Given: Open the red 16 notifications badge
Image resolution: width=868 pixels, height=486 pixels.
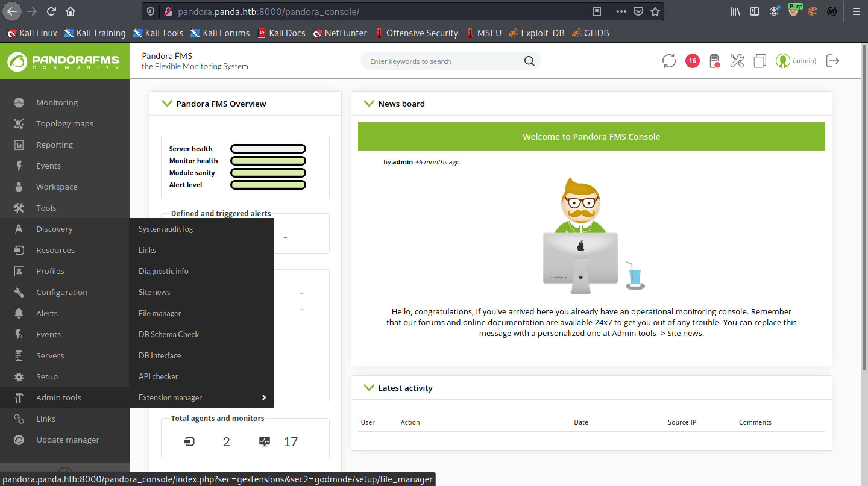Looking at the screenshot, I should pyautogui.click(x=692, y=61).
